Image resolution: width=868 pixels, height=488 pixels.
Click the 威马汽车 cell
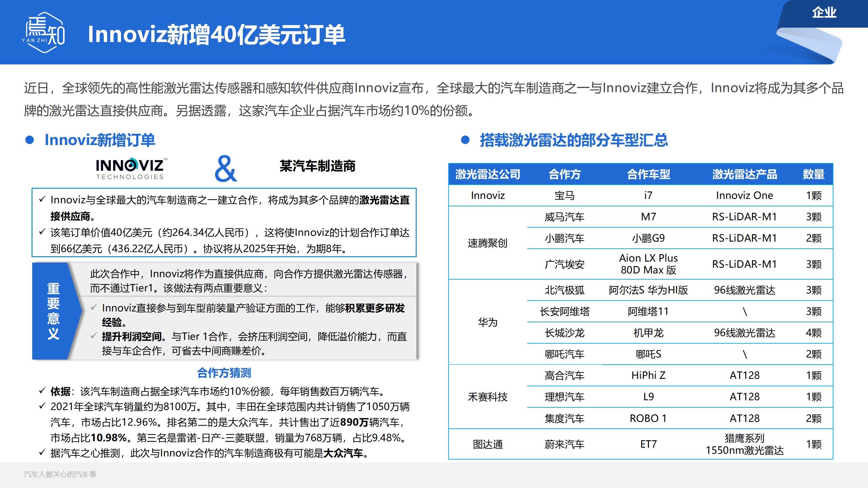point(565,217)
